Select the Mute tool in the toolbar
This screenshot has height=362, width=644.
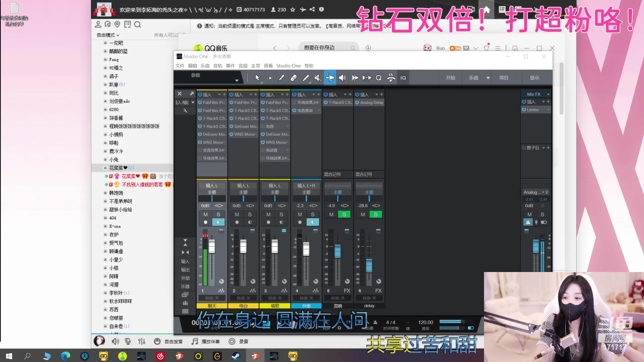318,78
